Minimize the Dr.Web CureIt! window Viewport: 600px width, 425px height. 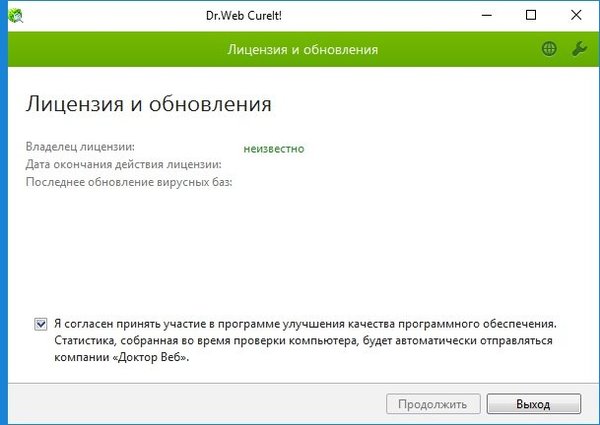click(487, 15)
